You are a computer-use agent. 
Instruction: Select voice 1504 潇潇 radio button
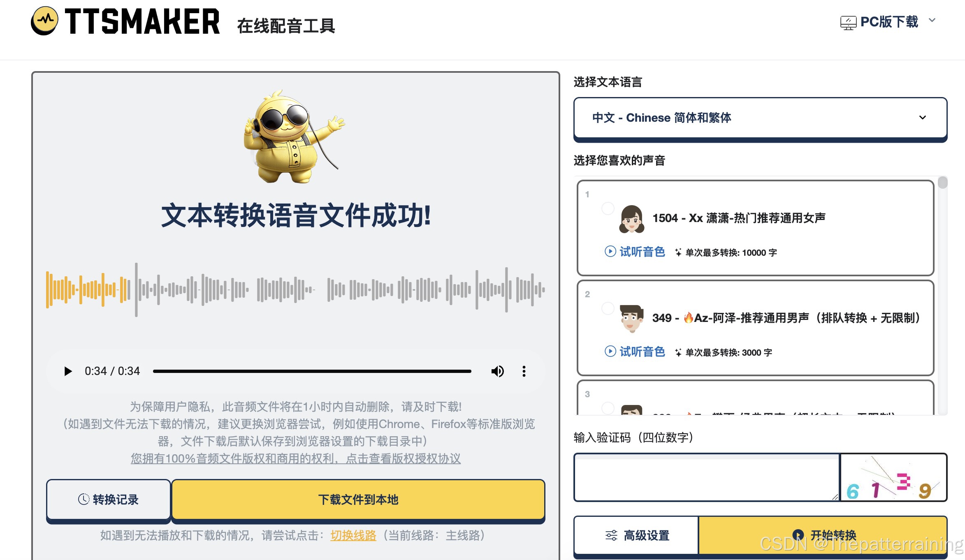(x=608, y=208)
